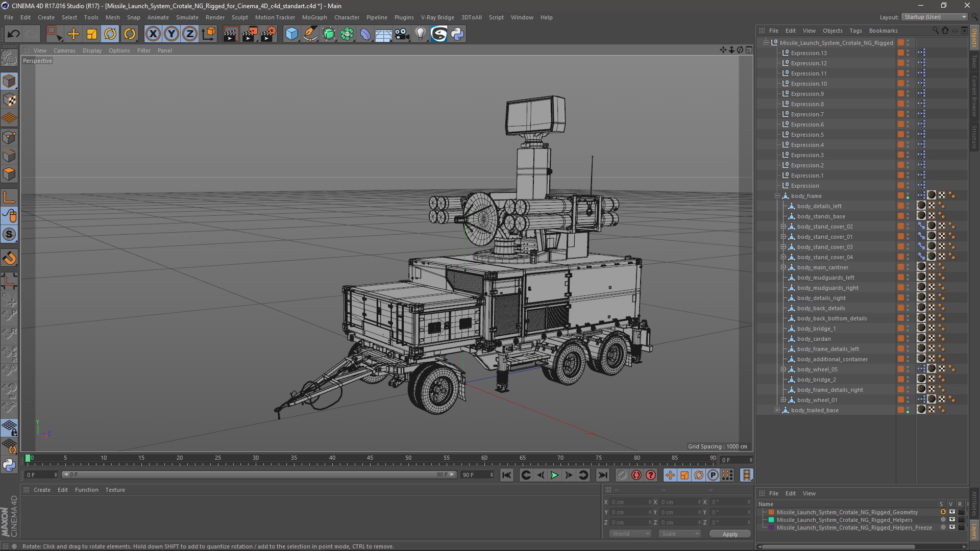Screen dimensions: 980x551
Task: Toggle X-axis lock button
Action: 153,34
